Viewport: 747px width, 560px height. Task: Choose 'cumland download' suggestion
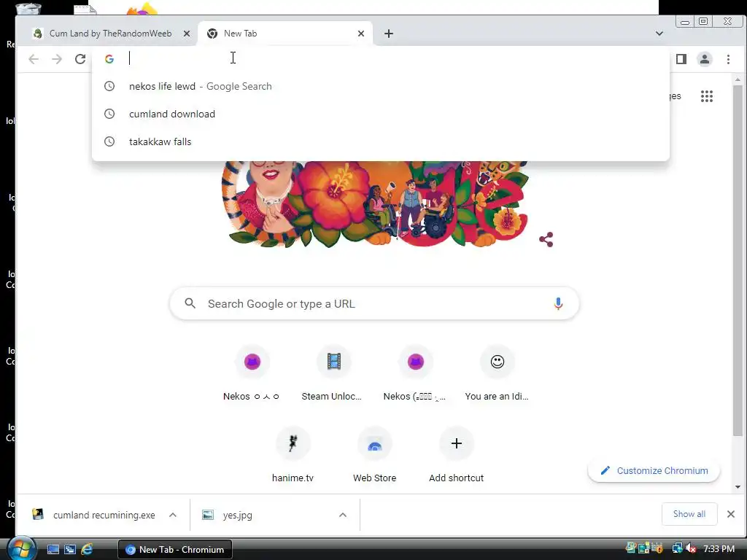tap(381, 114)
